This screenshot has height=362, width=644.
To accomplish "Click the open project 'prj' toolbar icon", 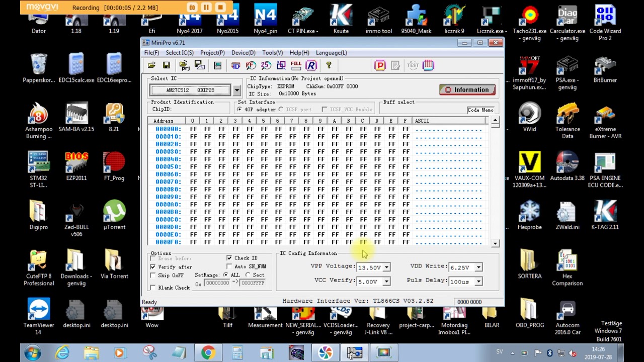I will click(x=184, y=65).
